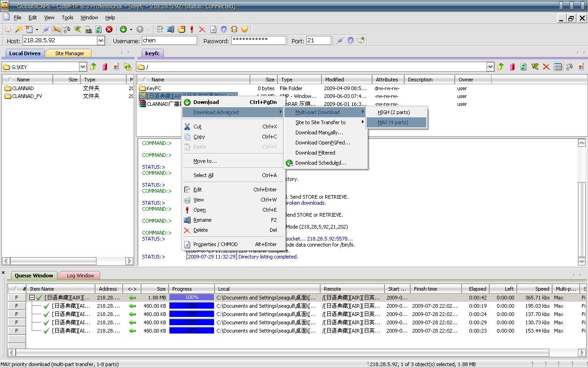The image size is (588, 368).
Task: Click the main toolbar Quick Connect plug icon
Action: click(x=46, y=29)
